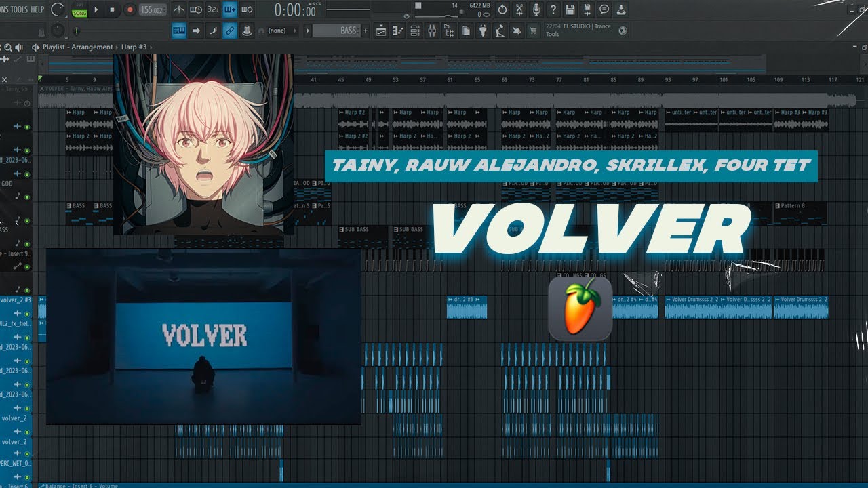
Task: Click the arrow left of BASS pattern selector
Action: 308,30
